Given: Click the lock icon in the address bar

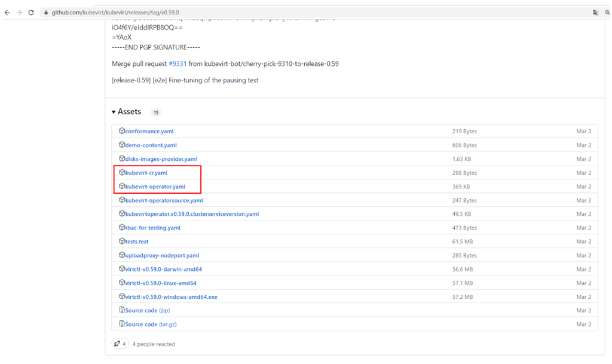Looking at the screenshot, I should [x=46, y=13].
